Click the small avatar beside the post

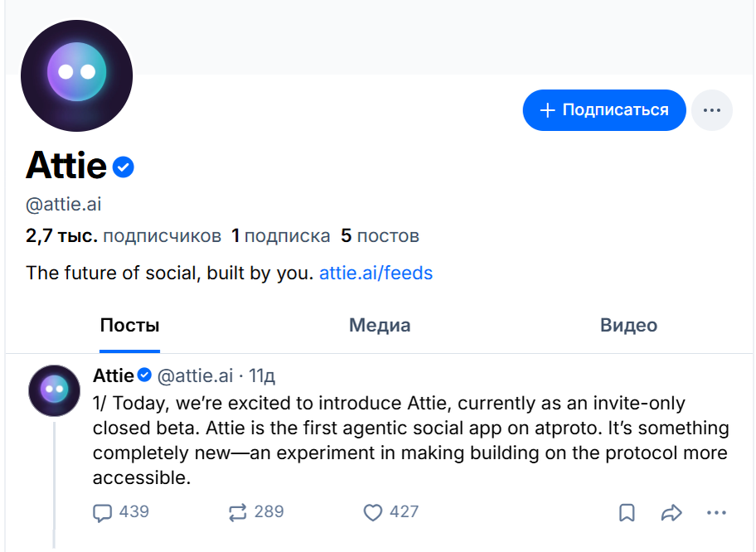[x=54, y=390]
